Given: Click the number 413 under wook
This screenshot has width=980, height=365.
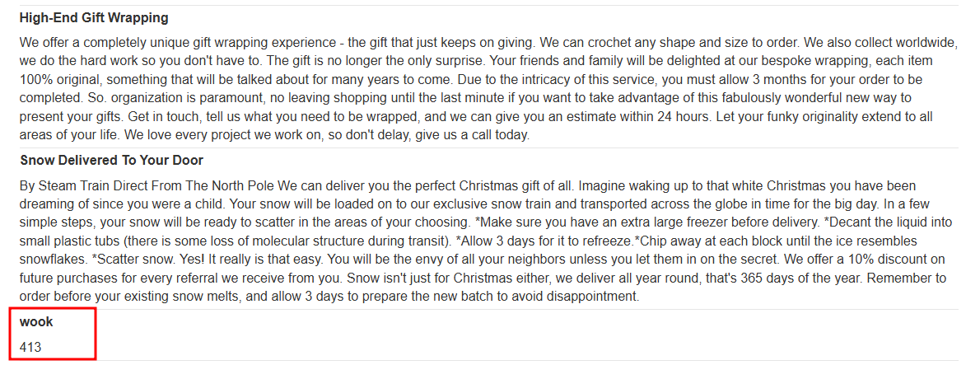Looking at the screenshot, I should tap(30, 347).
